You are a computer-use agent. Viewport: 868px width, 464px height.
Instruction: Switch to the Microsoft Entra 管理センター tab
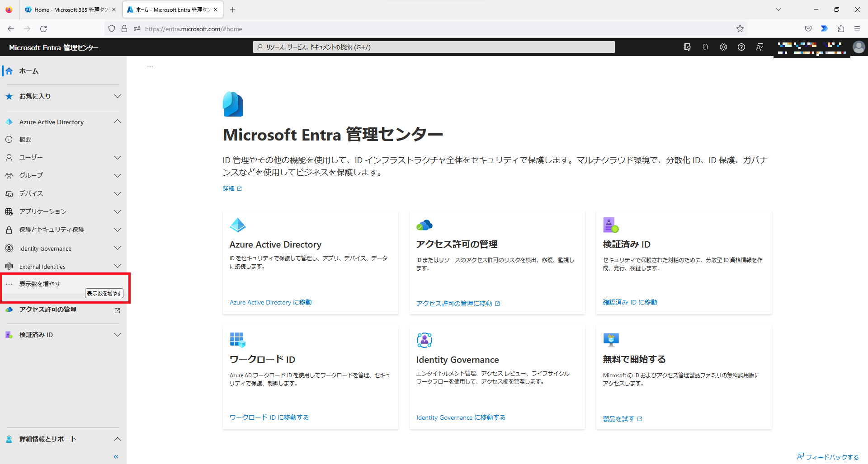[x=173, y=9]
